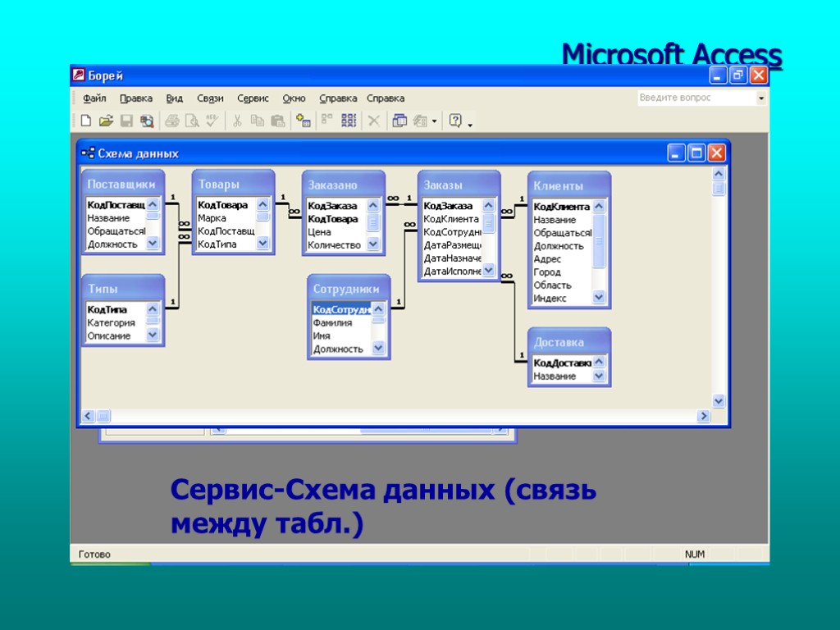This screenshot has height=630, width=840.
Task: Click Схема данных vertical scroll-down arrow
Action: pyautogui.click(x=719, y=401)
